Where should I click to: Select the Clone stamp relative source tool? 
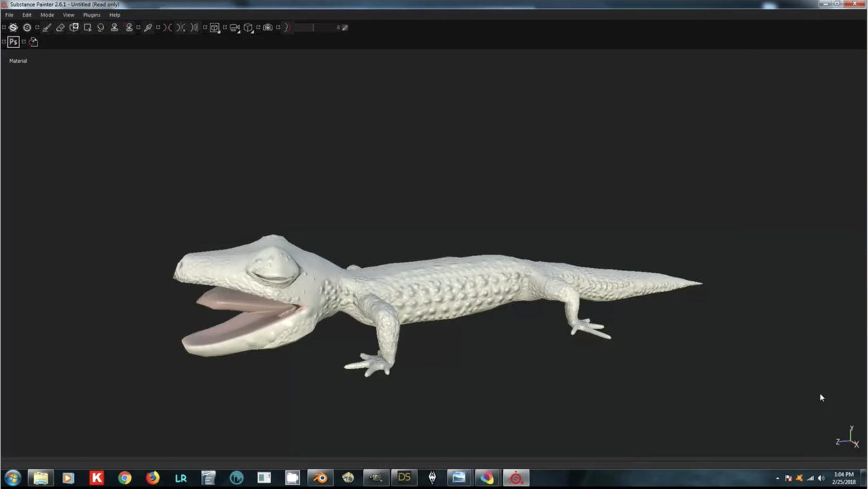tap(129, 27)
